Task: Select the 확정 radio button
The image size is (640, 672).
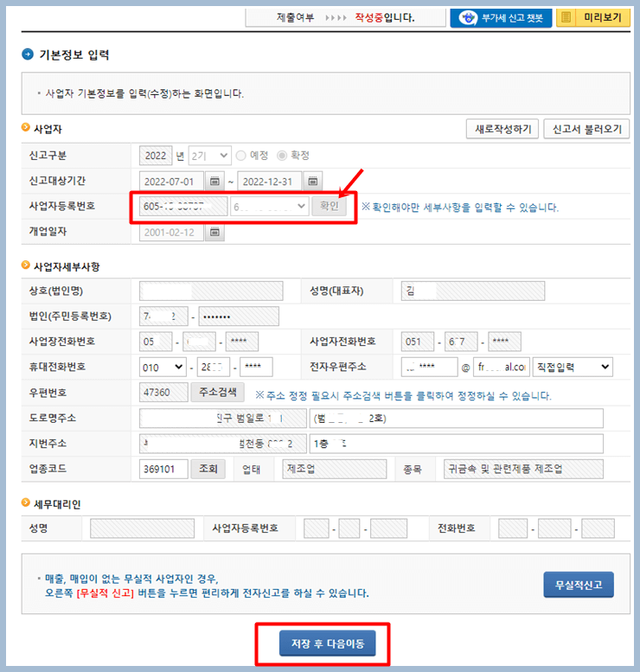Action: tap(282, 156)
